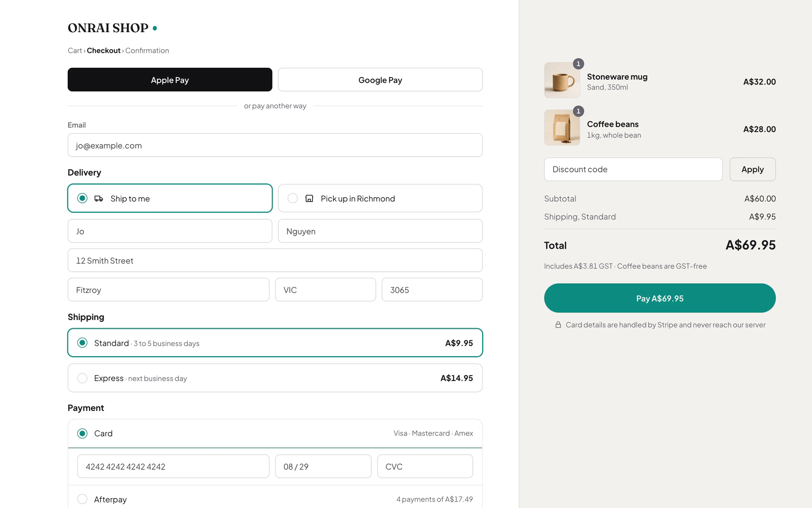Open the ONRAI SHOP home logo

tap(108, 28)
